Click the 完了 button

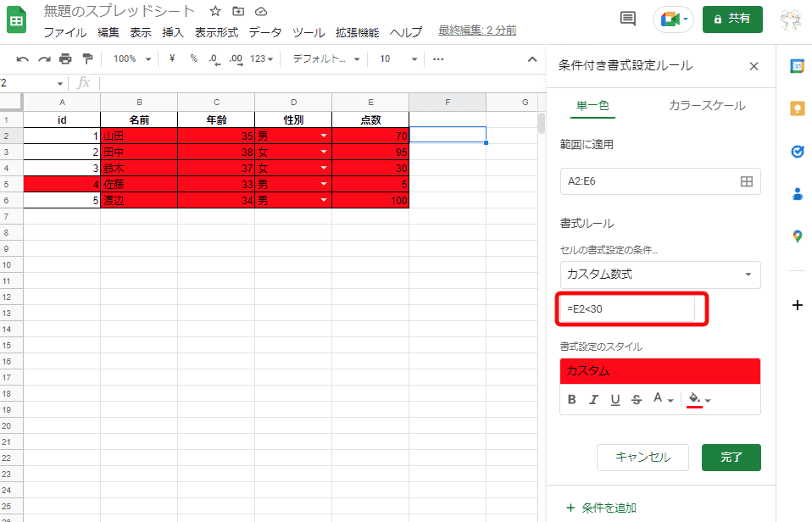click(731, 458)
